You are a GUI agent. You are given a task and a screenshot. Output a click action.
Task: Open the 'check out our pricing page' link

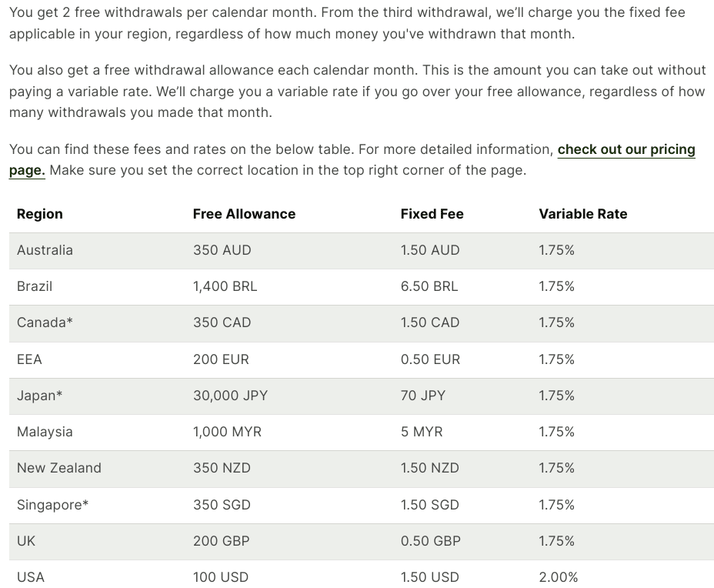[626, 149]
